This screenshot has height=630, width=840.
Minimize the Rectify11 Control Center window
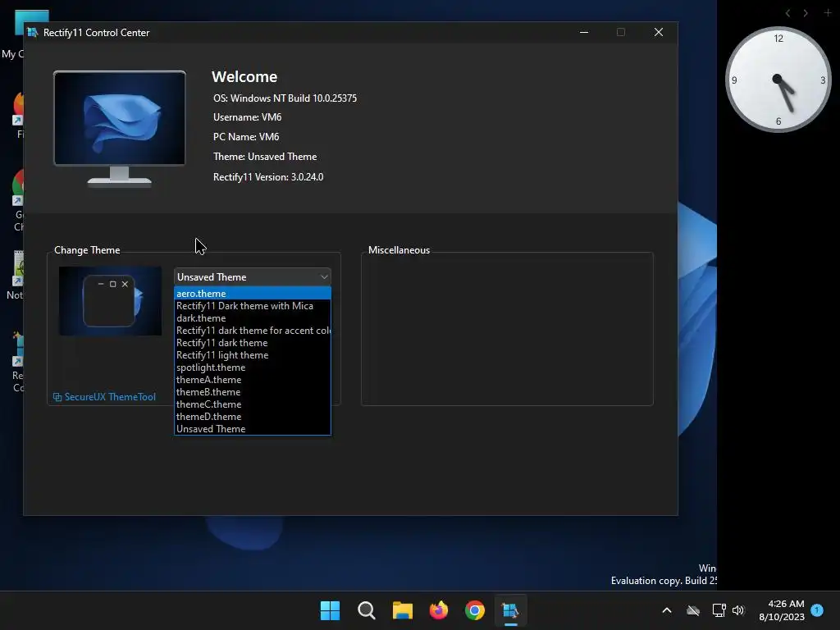(x=584, y=32)
